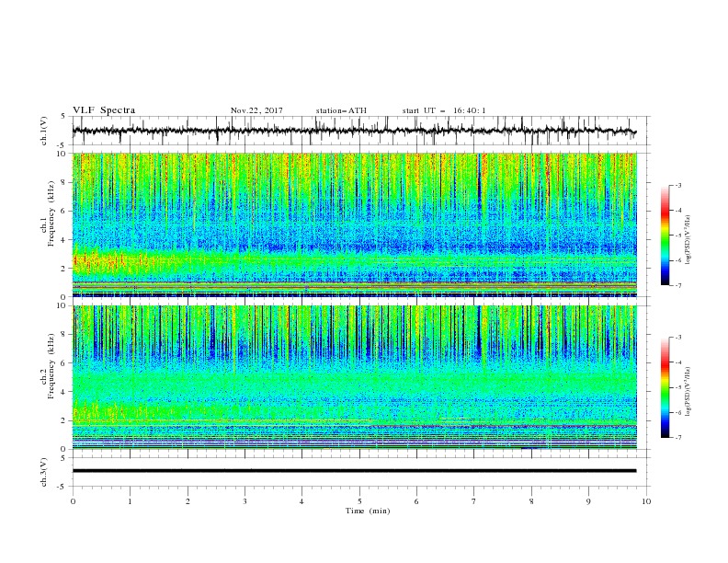Click the ch.1 spectrogram panel

pyautogui.click(x=355, y=224)
